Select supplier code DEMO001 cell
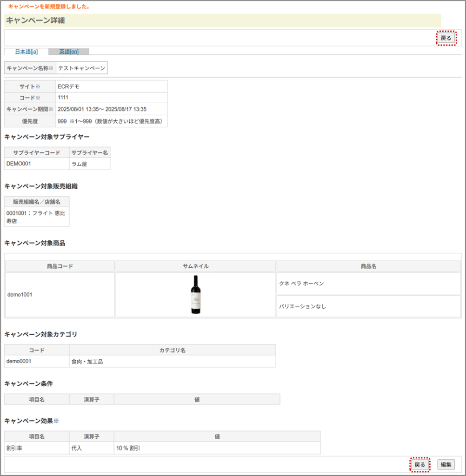 pyautogui.click(x=19, y=164)
